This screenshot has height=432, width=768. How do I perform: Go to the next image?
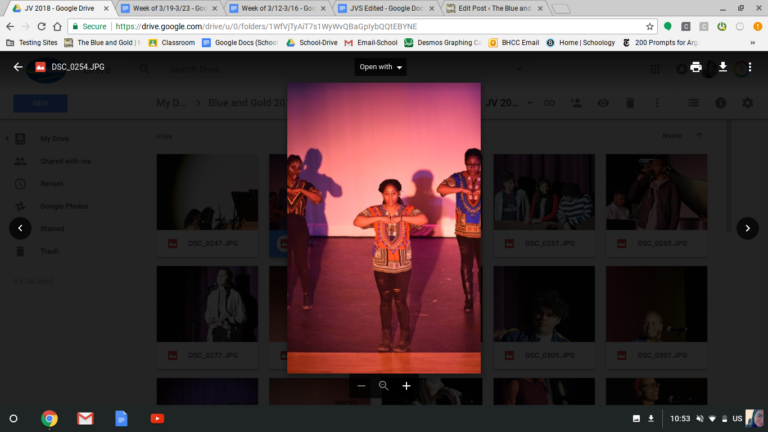747,228
